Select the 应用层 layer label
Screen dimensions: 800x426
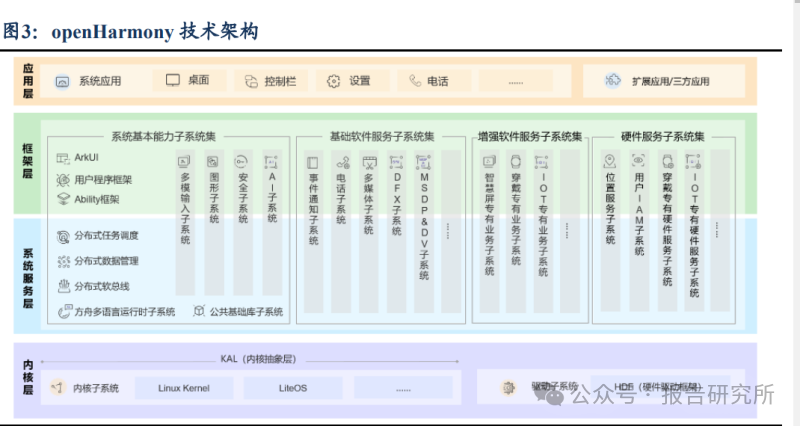[x=28, y=81]
